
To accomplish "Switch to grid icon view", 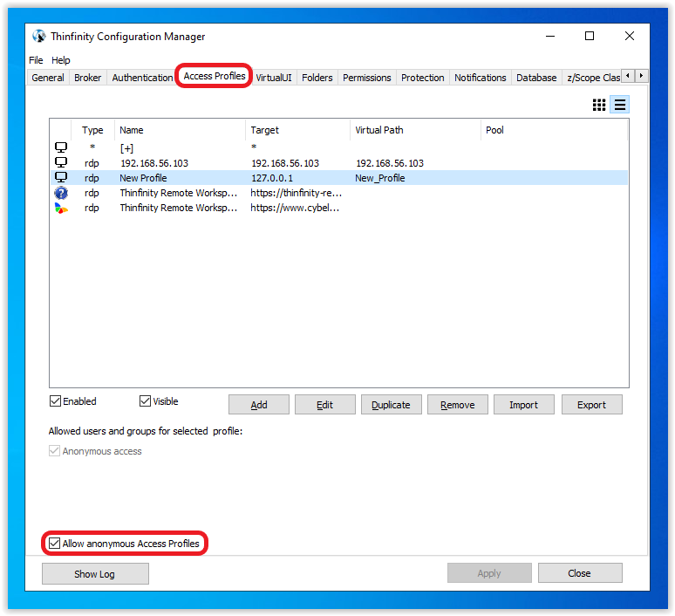I will click(x=599, y=105).
